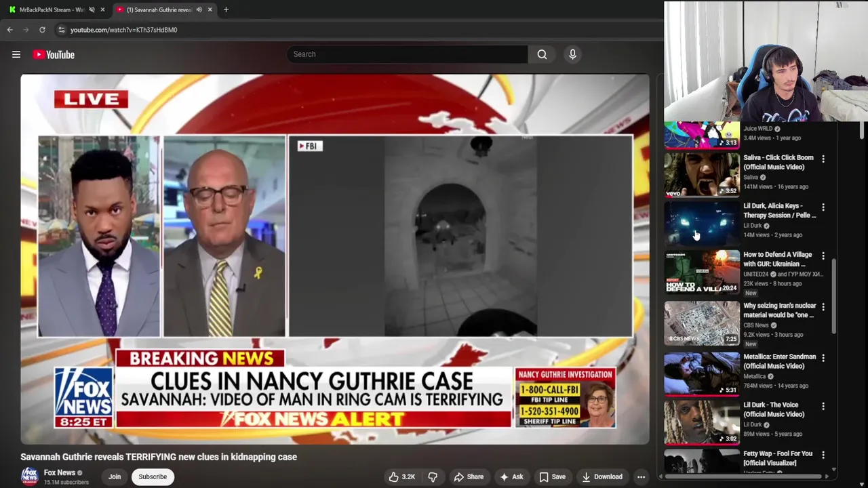Screen dimensions: 868x488
Task: Open title Saliva - Click Click Boom
Action: pyautogui.click(x=778, y=162)
